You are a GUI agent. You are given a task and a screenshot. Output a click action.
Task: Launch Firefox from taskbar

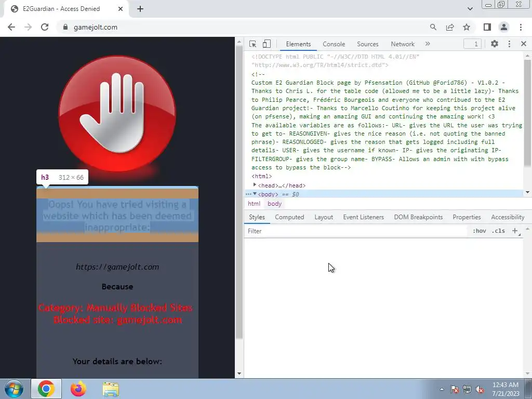point(78,389)
